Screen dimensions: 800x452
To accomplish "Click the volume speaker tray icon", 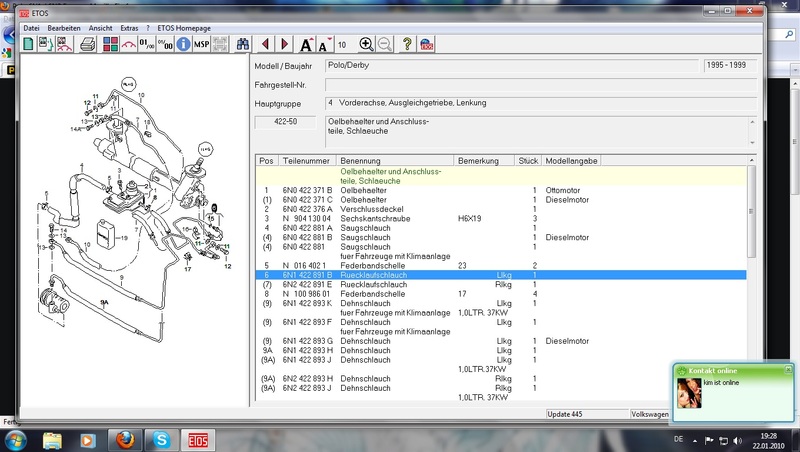I will tap(737, 440).
